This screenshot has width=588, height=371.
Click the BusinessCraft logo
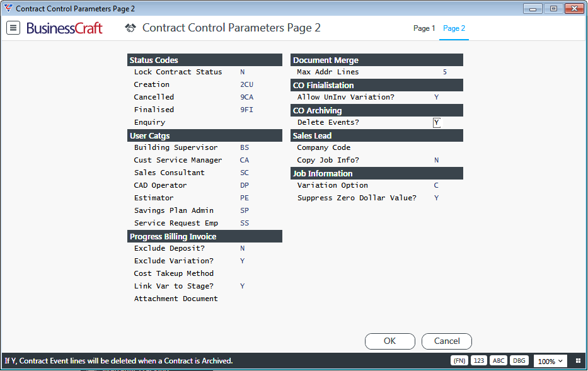click(64, 28)
